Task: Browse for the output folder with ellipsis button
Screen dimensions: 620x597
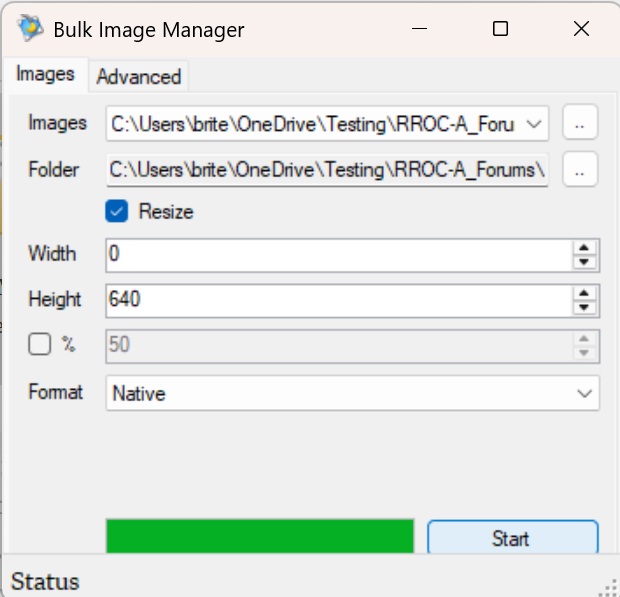Action: pyautogui.click(x=580, y=169)
